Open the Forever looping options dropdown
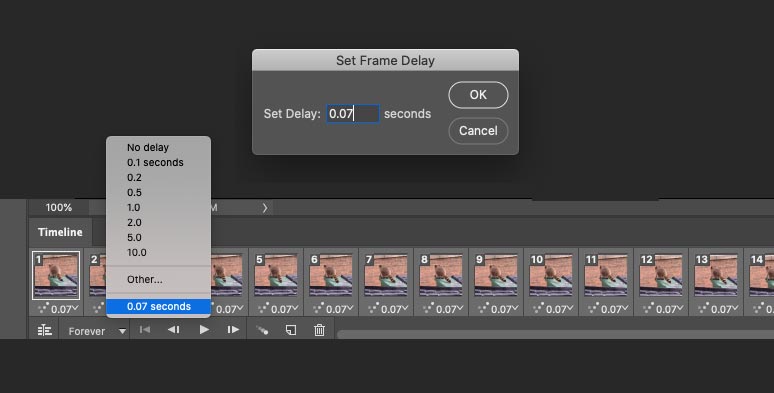Screen dimensions: 774x393 (x=96, y=331)
